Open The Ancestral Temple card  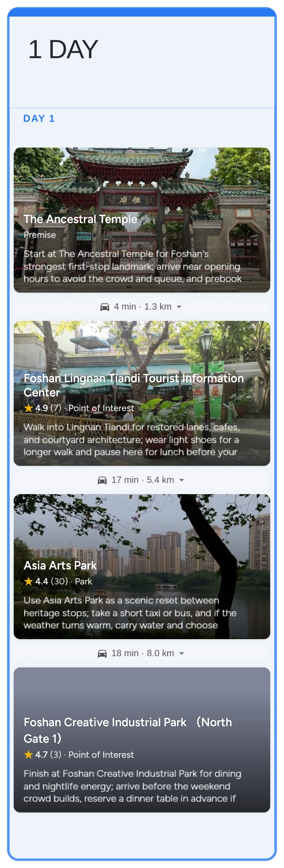[x=142, y=220]
